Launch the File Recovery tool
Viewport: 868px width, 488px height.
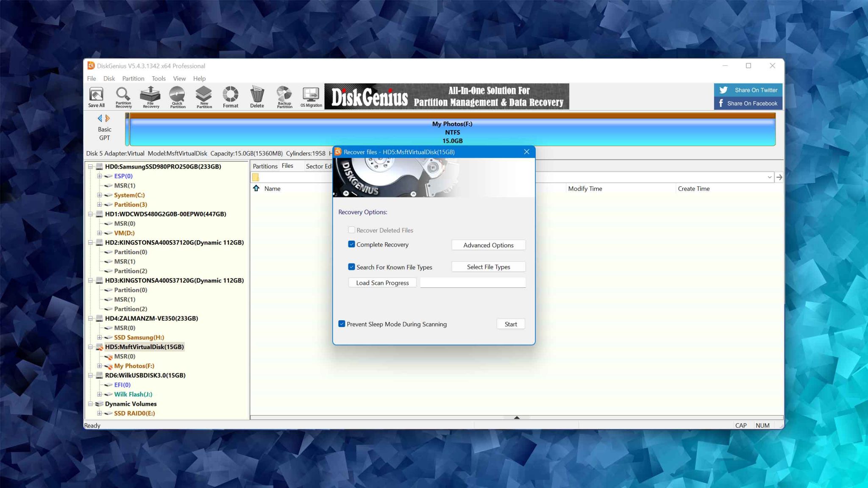click(150, 97)
